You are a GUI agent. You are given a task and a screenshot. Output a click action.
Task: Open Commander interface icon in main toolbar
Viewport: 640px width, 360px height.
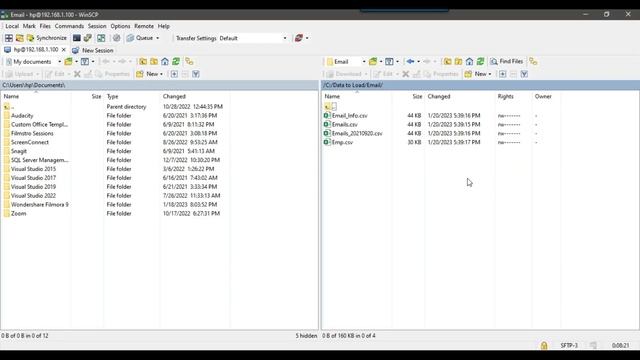[9, 38]
